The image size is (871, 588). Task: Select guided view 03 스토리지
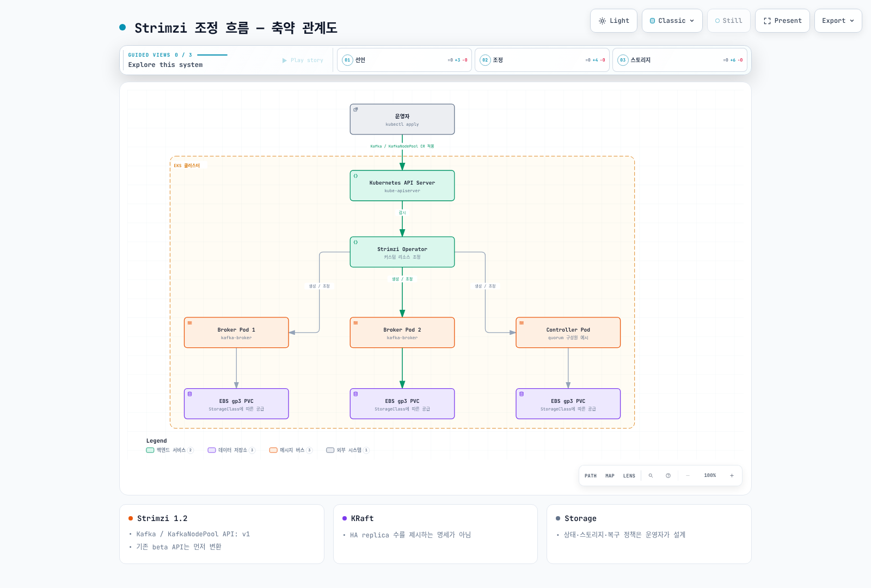tap(680, 60)
